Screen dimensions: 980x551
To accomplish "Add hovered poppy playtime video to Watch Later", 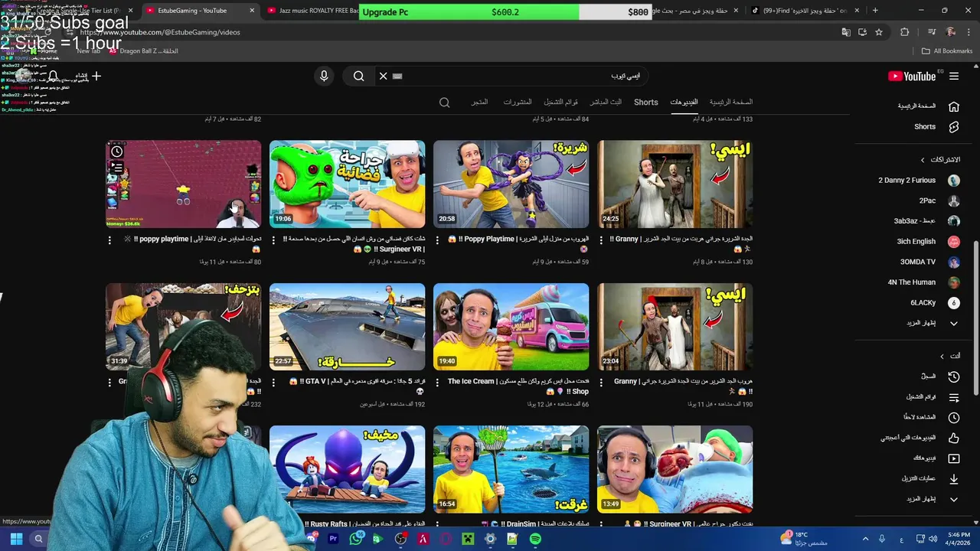I will 116,152.
